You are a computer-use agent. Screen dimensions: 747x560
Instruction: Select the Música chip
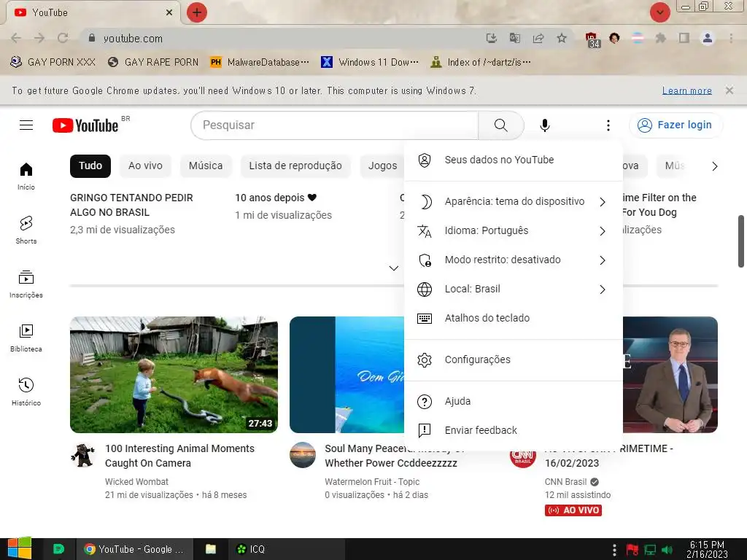(206, 166)
